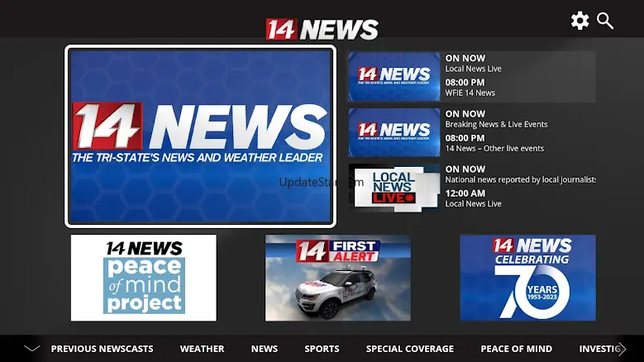
Task: Click the first 'Local News Live' description text
Action: [x=473, y=69]
